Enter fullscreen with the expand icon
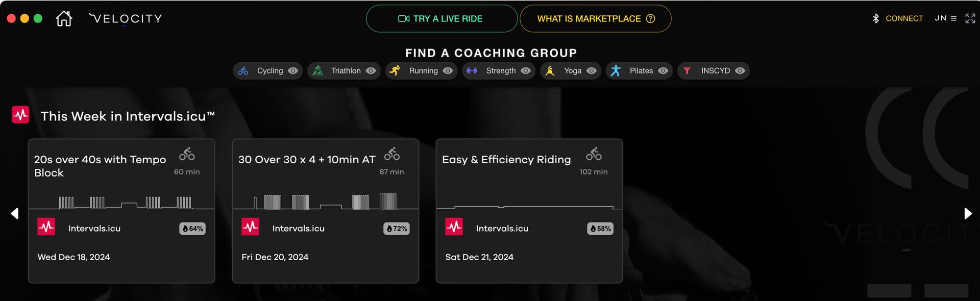This screenshot has height=301, width=980. click(970, 18)
